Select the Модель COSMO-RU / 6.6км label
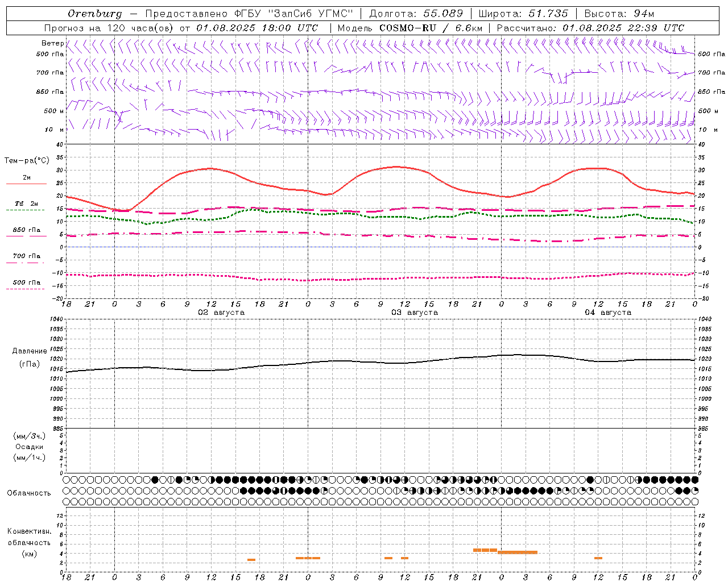Viewport: 728px width, 582px height. tap(410, 28)
